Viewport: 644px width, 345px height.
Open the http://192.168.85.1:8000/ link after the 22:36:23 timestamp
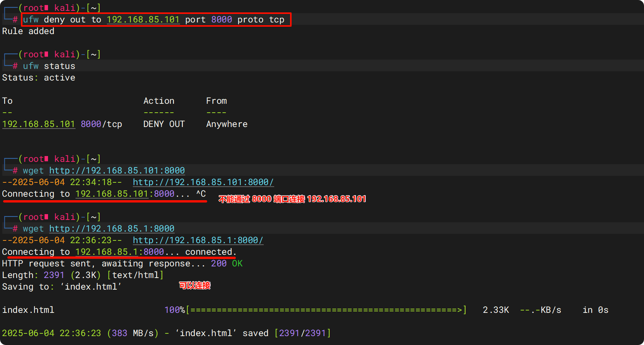198,240
